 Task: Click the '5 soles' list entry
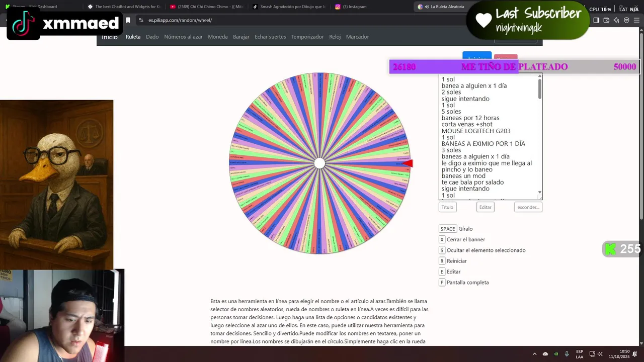[x=451, y=112]
